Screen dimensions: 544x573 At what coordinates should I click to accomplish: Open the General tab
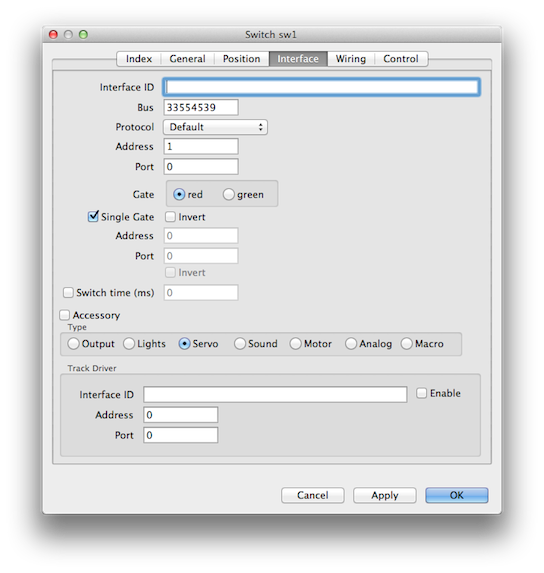click(187, 59)
